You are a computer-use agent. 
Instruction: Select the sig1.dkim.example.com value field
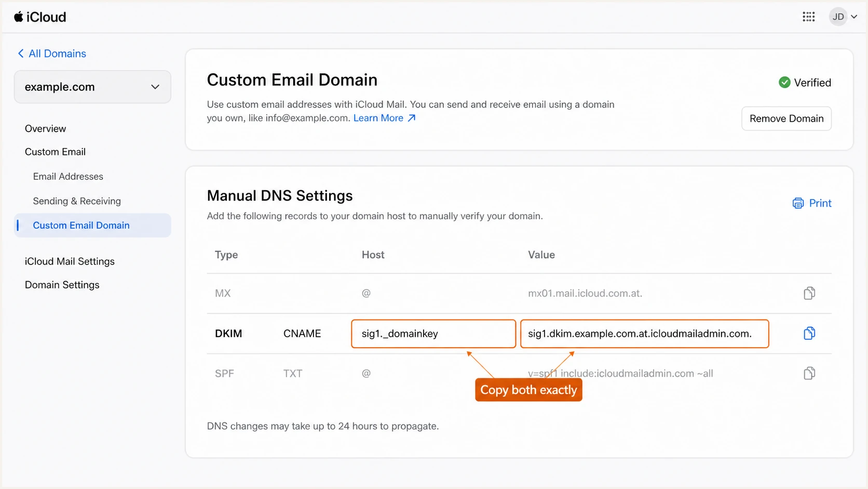[645, 334]
